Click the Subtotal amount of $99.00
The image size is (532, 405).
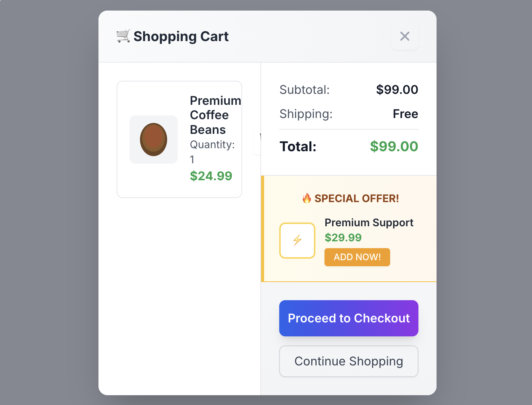point(397,90)
